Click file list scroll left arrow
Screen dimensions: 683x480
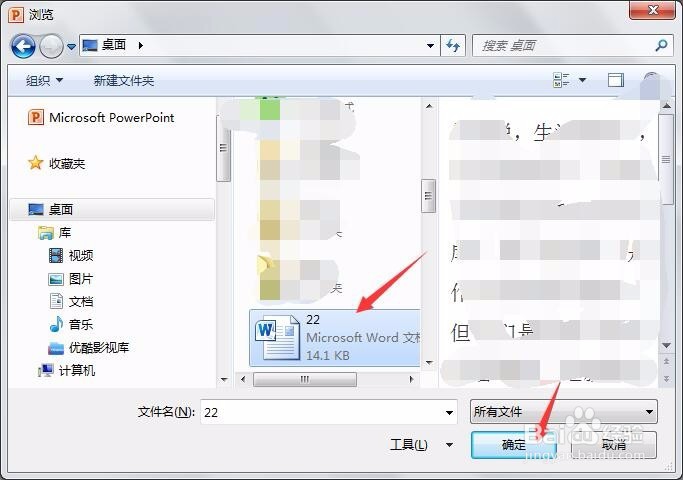[x=243, y=379]
